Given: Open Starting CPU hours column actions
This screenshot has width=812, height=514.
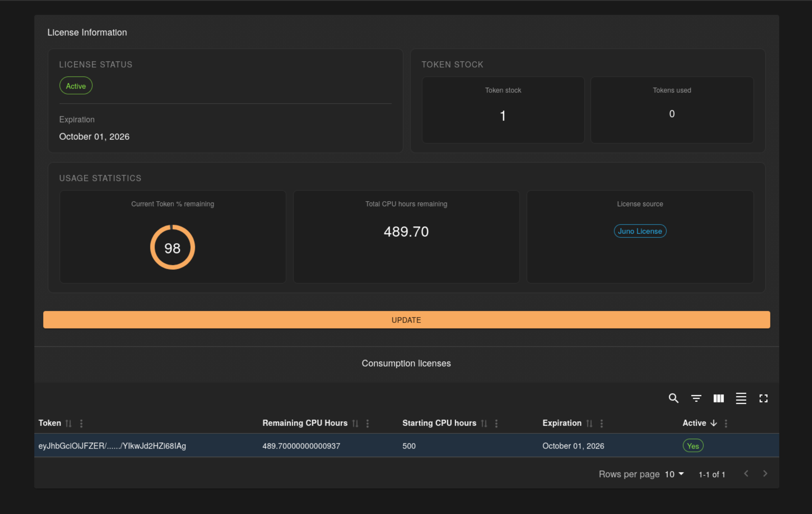Looking at the screenshot, I should pyautogui.click(x=496, y=423).
